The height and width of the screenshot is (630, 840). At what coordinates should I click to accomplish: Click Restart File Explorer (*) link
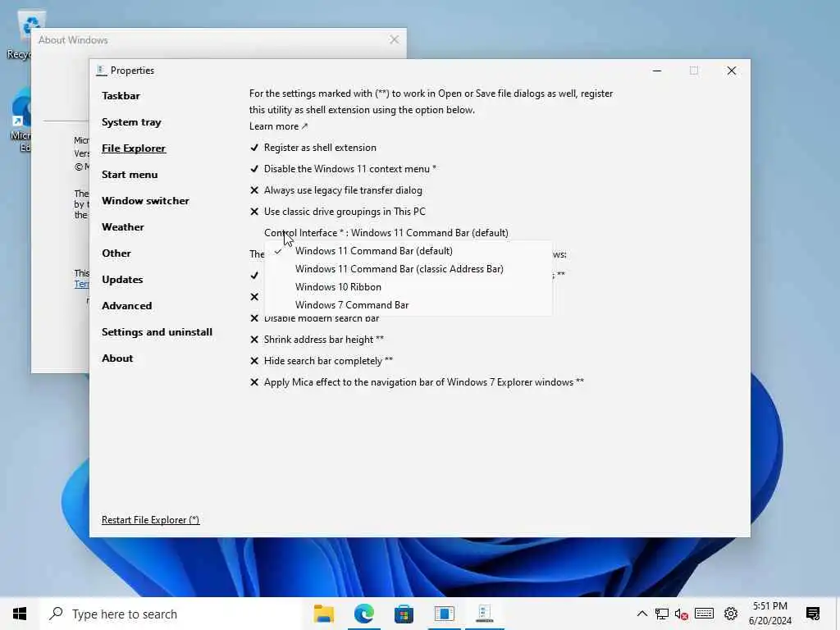click(x=151, y=520)
